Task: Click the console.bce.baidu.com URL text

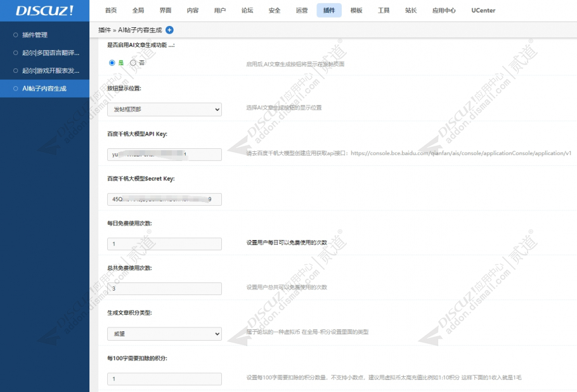Action: point(461,153)
